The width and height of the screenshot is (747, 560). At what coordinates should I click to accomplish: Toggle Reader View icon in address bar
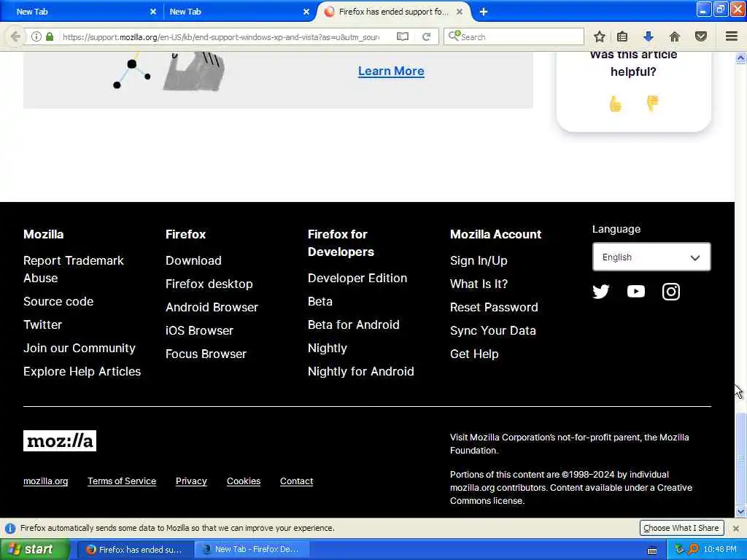point(403,36)
